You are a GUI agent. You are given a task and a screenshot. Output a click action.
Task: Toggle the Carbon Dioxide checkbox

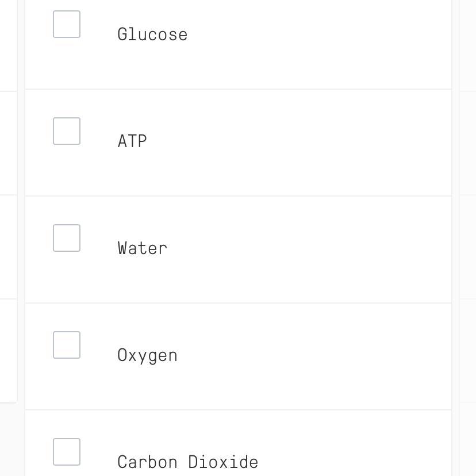coord(67,452)
